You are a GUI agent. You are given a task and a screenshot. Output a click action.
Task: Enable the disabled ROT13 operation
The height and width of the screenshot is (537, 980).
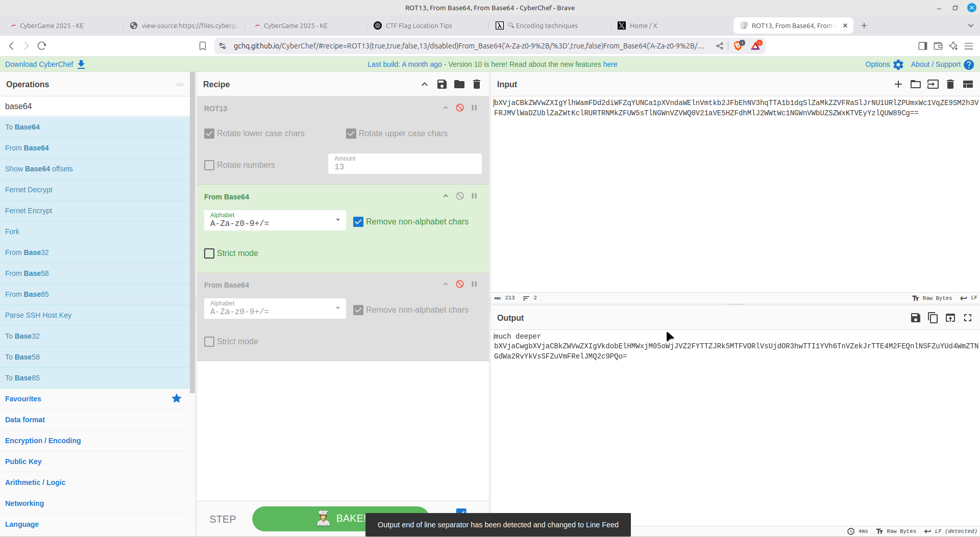pyautogui.click(x=460, y=108)
